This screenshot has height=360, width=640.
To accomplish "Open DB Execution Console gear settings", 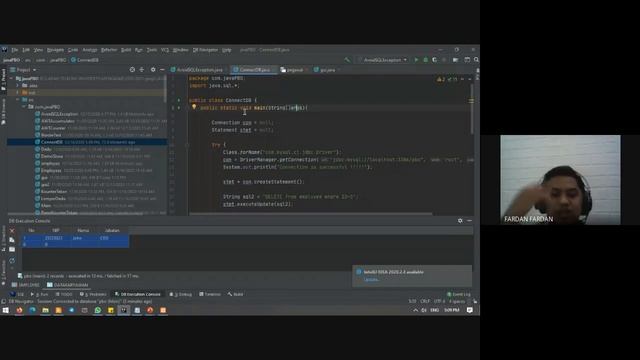I will 460,220.
